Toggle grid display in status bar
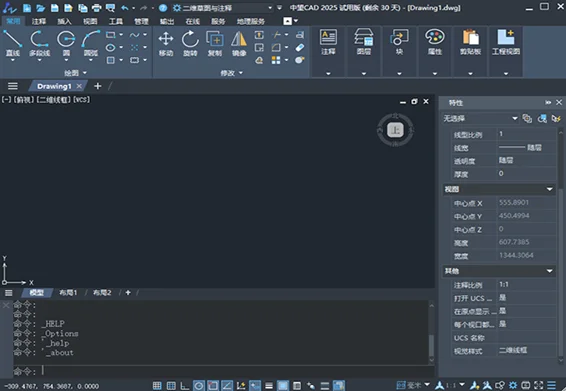This screenshot has height=391, width=566. [171, 386]
